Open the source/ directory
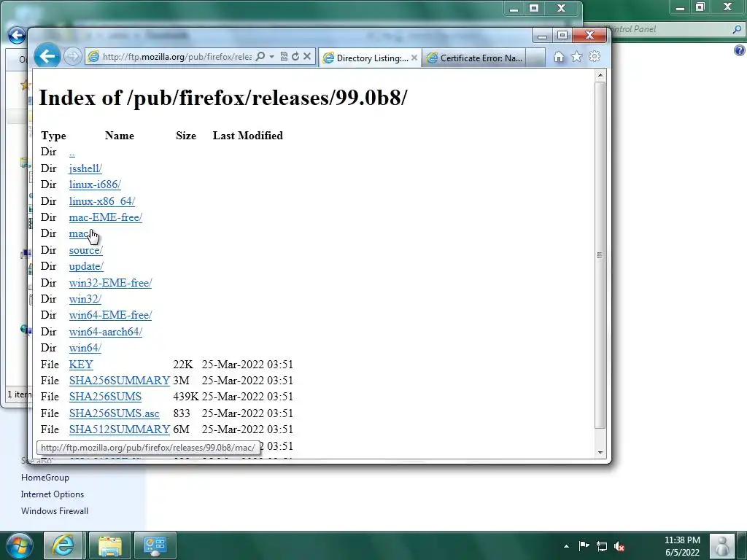Viewport: 747px width, 560px height. pos(86,250)
